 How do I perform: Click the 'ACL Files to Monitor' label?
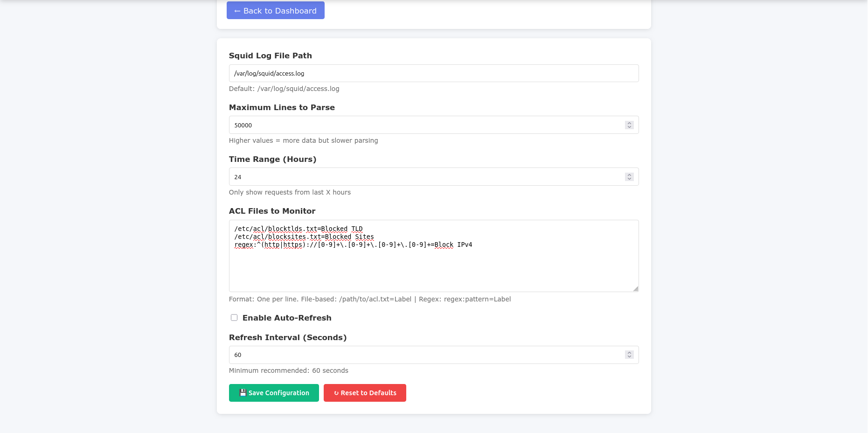[272, 211]
